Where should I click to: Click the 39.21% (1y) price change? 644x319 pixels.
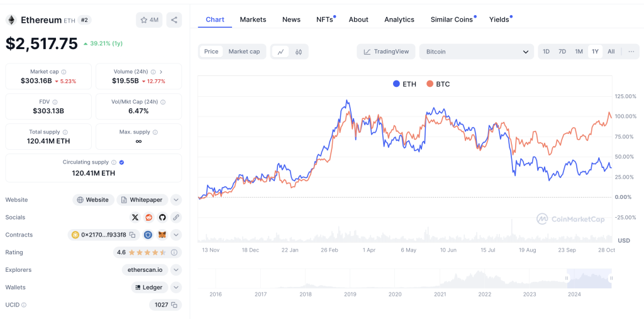click(x=103, y=43)
